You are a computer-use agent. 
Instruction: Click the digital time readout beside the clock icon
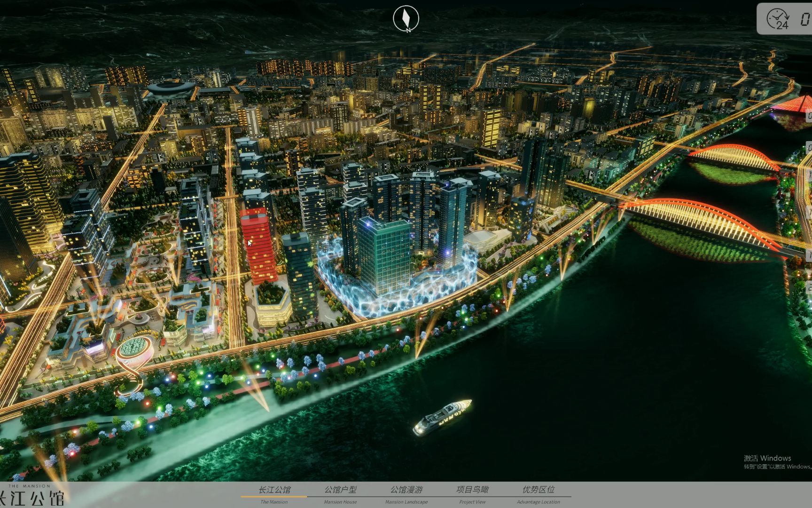click(805, 20)
